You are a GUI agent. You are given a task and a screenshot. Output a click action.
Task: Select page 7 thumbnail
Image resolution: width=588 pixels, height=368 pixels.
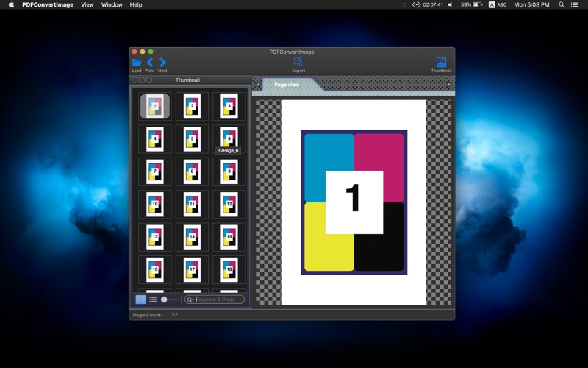tap(155, 171)
